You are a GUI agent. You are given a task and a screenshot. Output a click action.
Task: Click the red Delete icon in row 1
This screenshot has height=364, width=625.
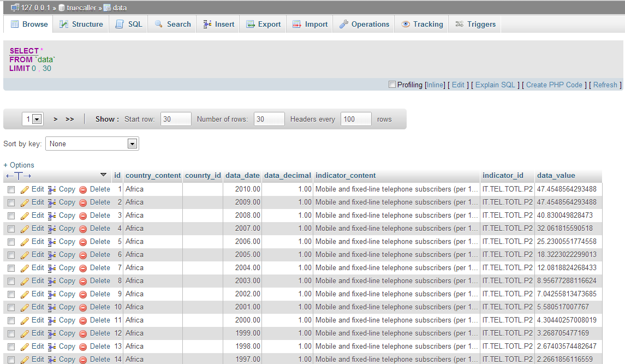tap(83, 190)
